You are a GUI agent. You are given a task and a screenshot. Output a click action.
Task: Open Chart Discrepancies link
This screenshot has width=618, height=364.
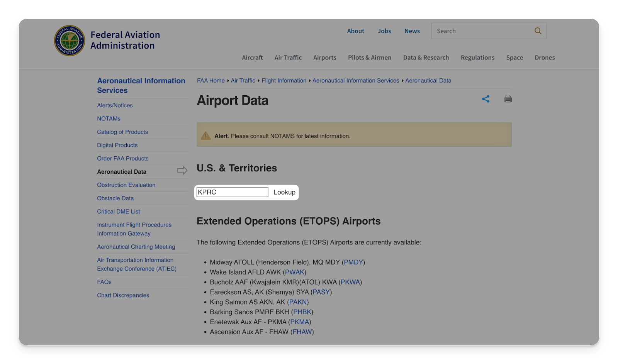point(123,295)
